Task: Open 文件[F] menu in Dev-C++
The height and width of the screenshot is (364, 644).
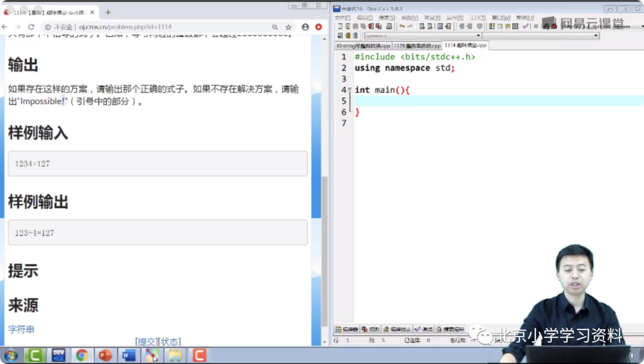Action: point(342,18)
